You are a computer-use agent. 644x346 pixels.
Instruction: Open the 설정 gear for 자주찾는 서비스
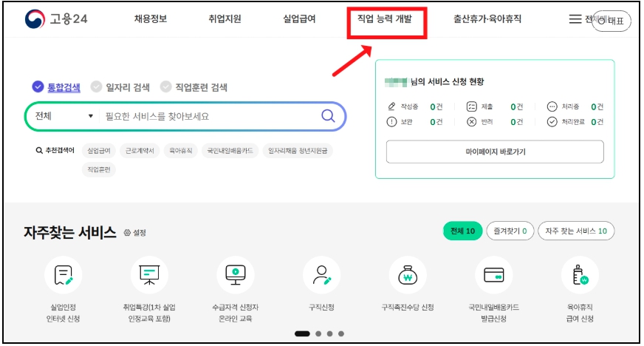pos(134,233)
